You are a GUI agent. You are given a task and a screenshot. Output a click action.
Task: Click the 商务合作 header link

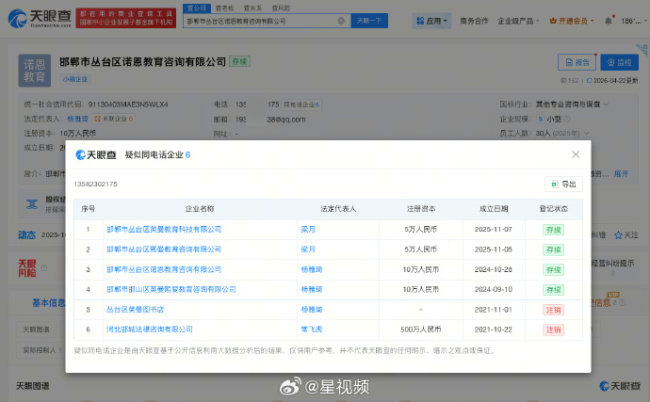(x=474, y=21)
